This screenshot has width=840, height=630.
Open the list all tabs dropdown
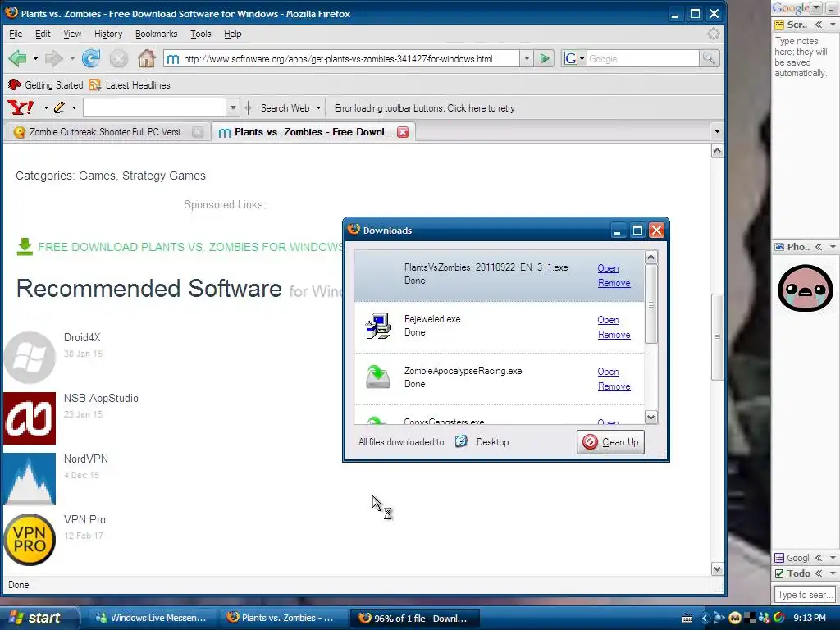coord(717,132)
